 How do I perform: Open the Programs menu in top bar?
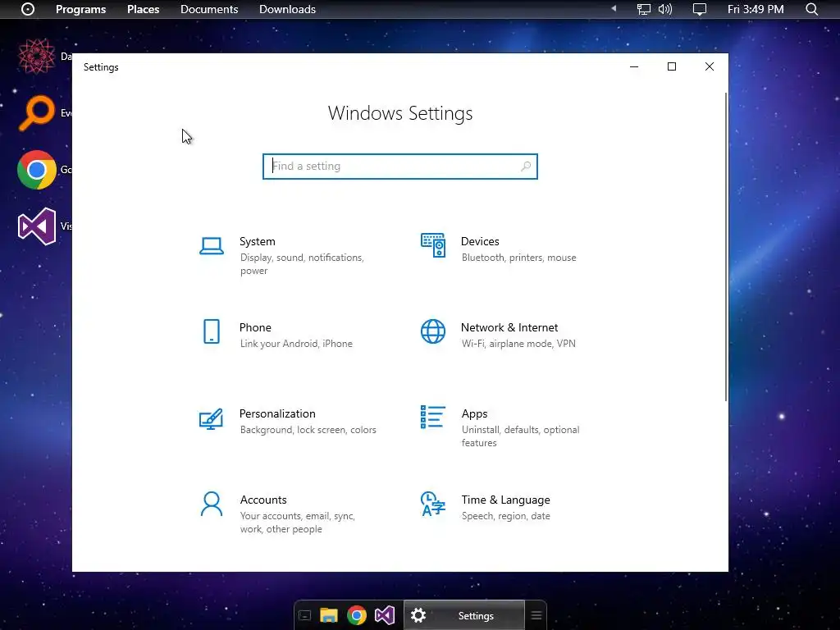pos(81,10)
